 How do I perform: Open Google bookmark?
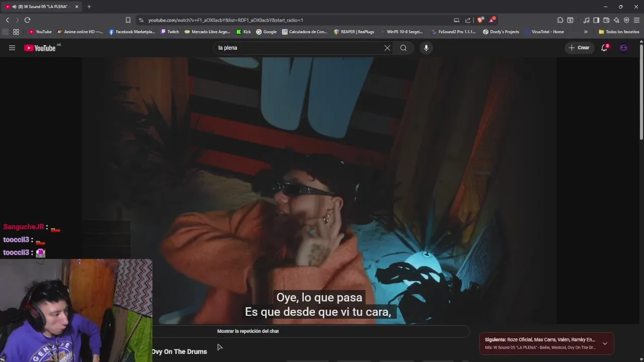pos(266,32)
